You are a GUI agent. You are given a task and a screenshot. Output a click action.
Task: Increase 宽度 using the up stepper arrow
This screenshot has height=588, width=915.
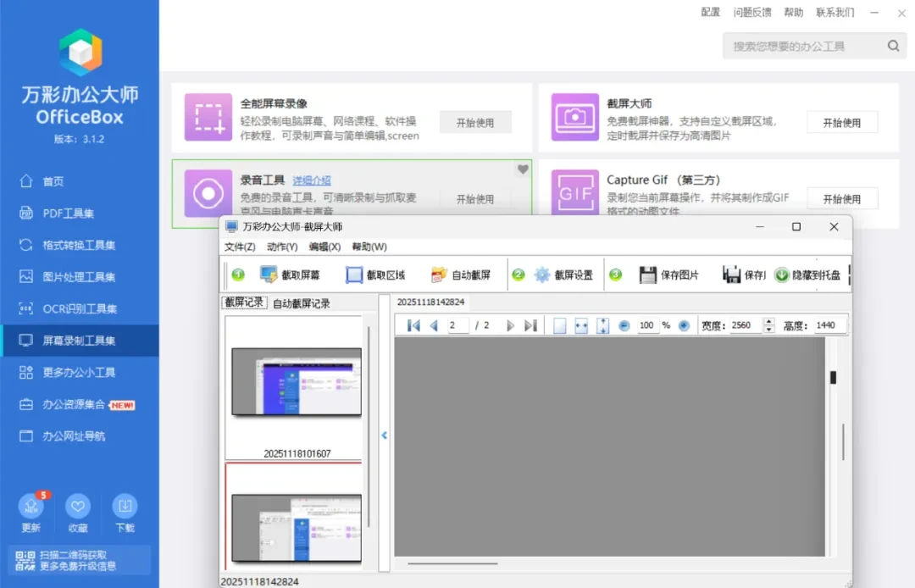768,320
